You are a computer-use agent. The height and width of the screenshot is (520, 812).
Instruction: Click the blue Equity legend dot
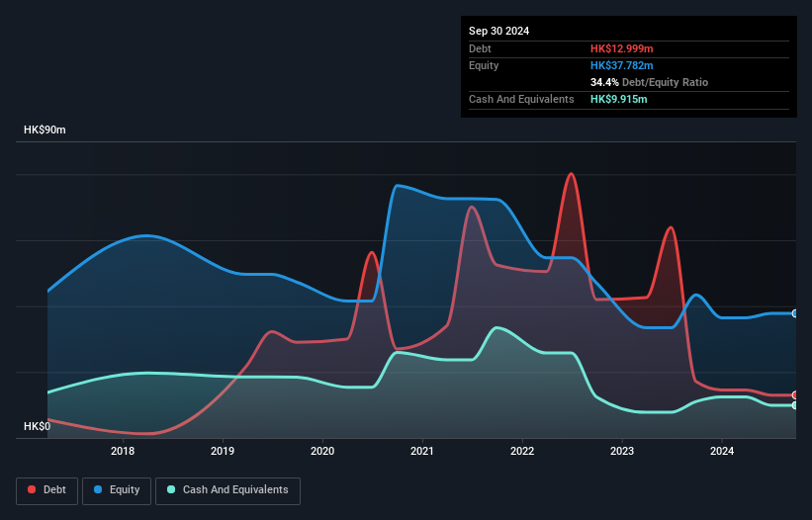click(x=98, y=489)
